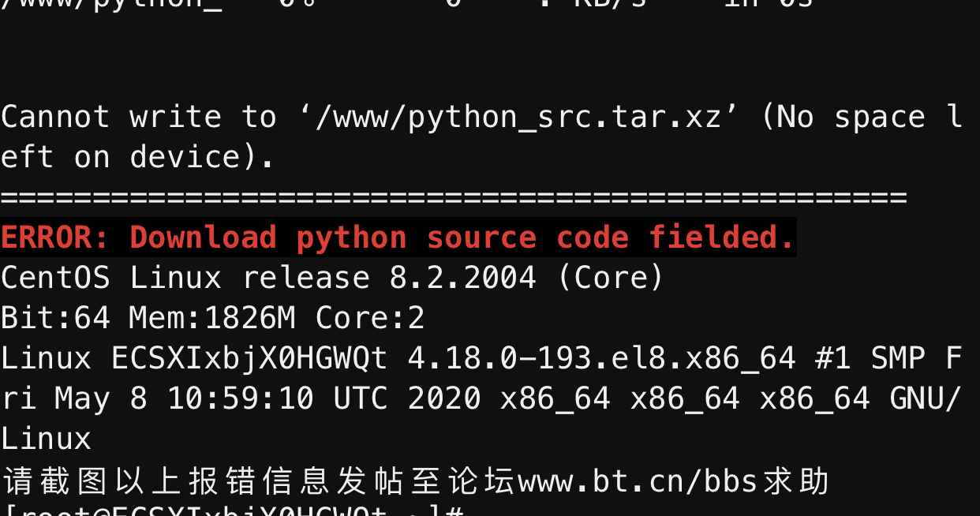Click the 'eft on device).' line
The height and width of the screenshot is (516, 980).
(x=137, y=157)
